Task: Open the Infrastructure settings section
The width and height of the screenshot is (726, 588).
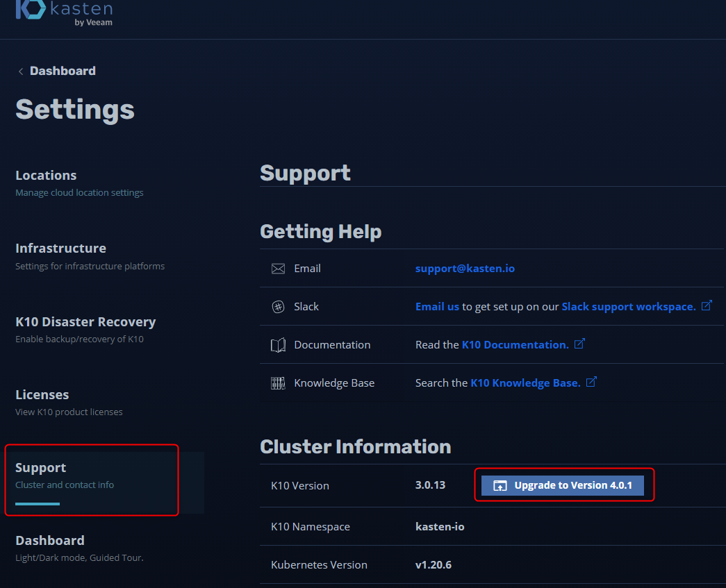Action: [60, 249]
